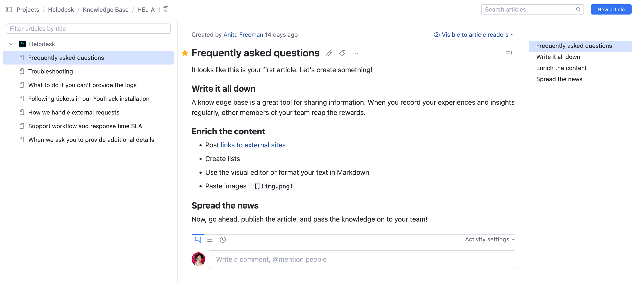Click the copy icon beside HEL-A-1
The width and height of the screenshot is (644, 282).
click(x=165, y=9)
